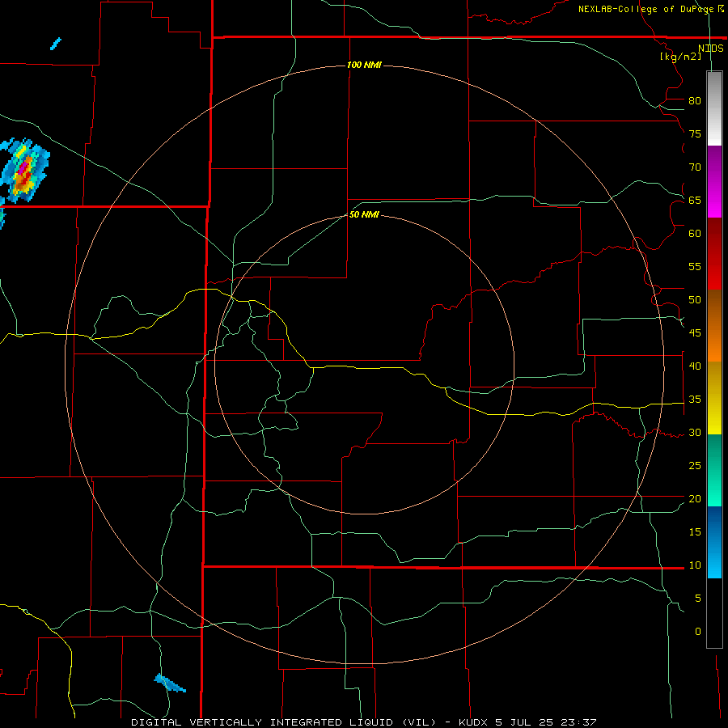The width and height of the screenshot is (728, 728).
Task: Click the [kg/m2] units label
Action: tap(680, 57)
